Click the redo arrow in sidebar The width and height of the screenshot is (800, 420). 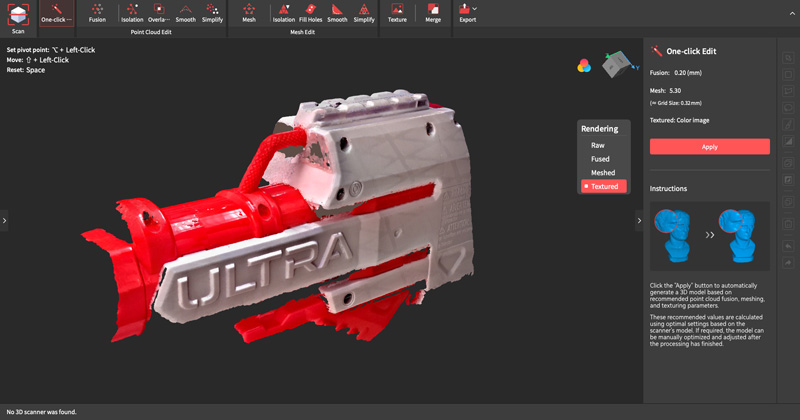tap(788, 263)
